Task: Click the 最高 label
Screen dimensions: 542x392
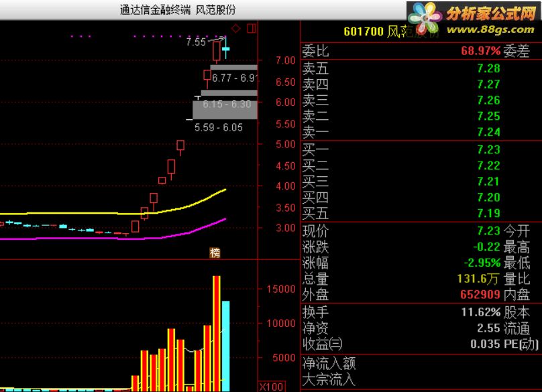Action: click(x=517, y=247)
